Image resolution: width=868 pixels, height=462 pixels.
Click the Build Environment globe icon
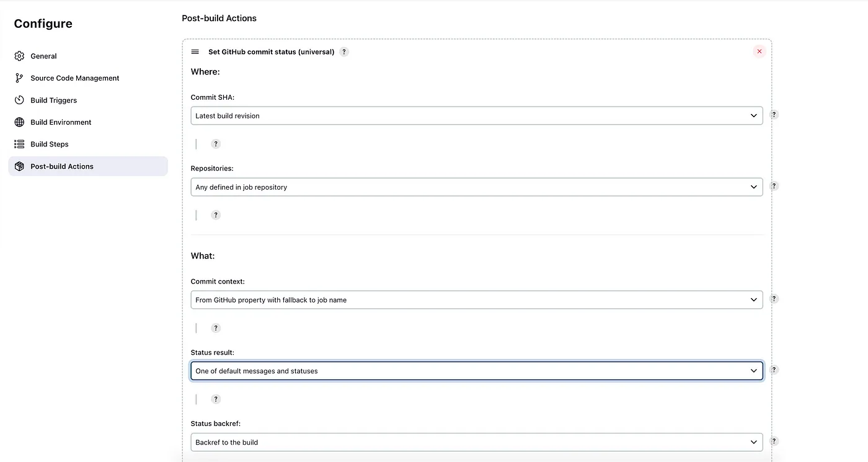19,122
